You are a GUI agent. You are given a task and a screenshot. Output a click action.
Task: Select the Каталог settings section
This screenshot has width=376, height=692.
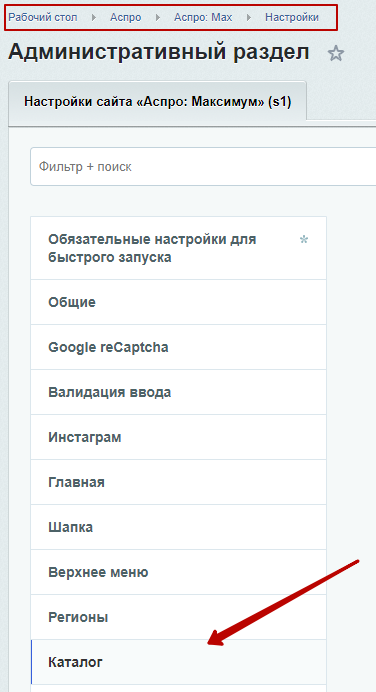tap(178, 662)
